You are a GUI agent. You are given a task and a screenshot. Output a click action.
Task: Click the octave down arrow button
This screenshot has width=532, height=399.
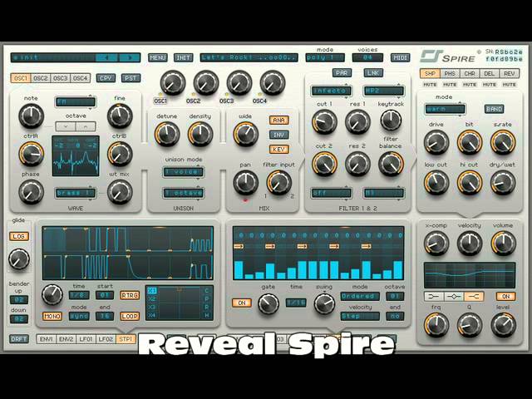[x=65, y=126]
